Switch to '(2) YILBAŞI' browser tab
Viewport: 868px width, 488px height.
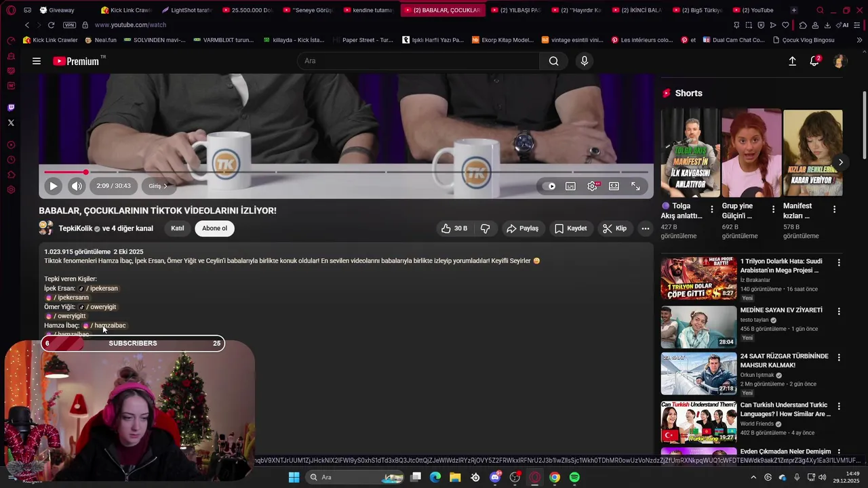[x=515, y=10]
